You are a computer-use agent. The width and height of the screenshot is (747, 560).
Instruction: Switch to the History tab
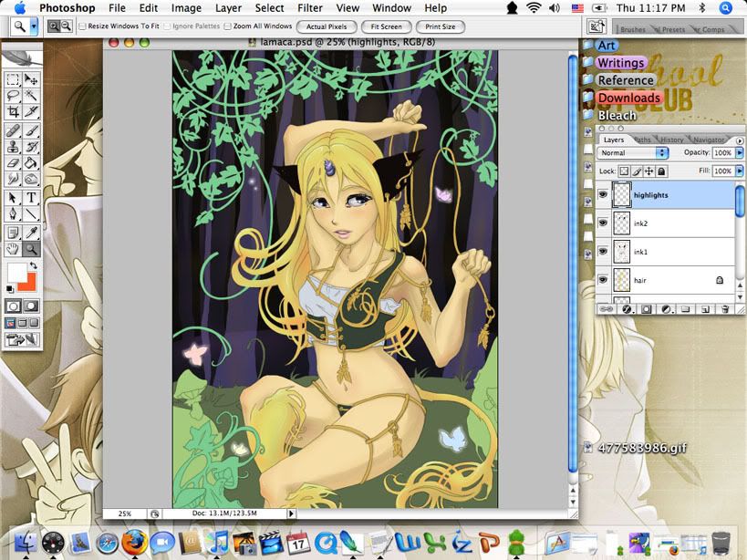pos(671,140)
